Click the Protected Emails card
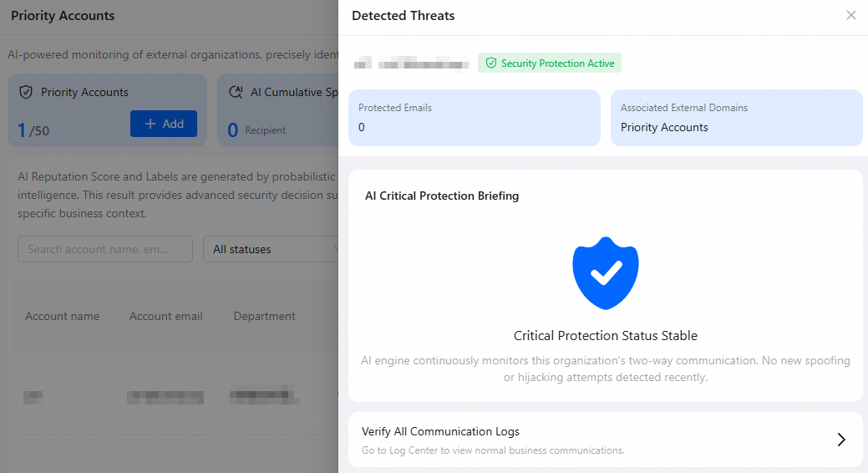 click(x=475, y=118)
